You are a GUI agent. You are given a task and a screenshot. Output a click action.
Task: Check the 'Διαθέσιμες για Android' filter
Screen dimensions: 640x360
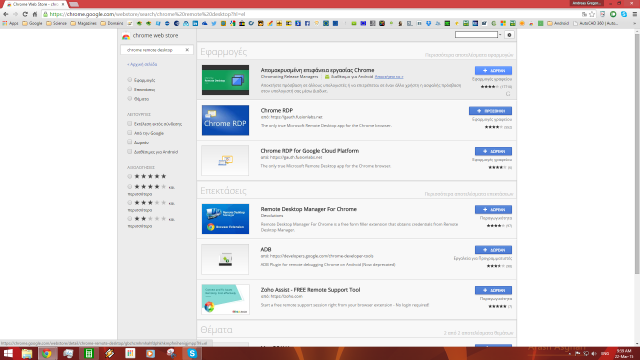[x=129, y=151]
